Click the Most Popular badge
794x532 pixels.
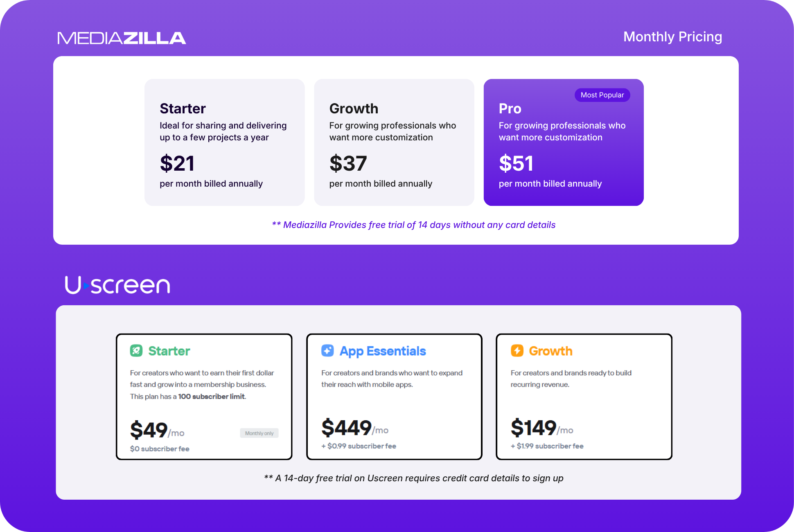(602, 95)
